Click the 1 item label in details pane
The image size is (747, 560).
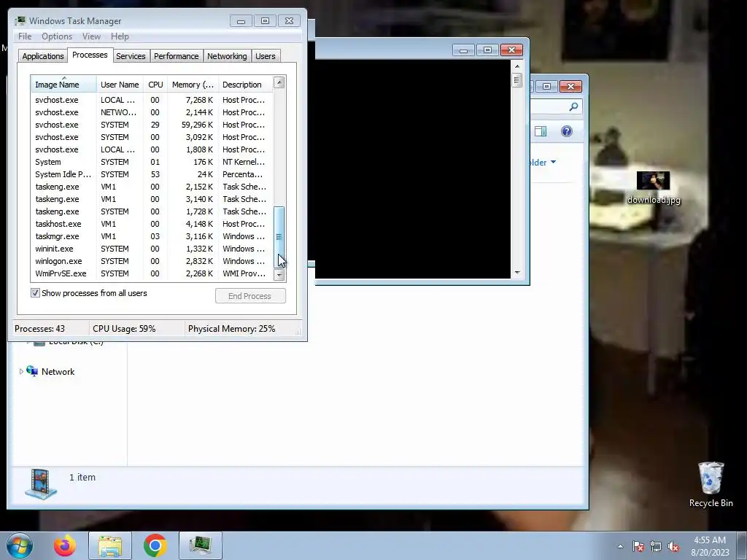coord(82,477)
